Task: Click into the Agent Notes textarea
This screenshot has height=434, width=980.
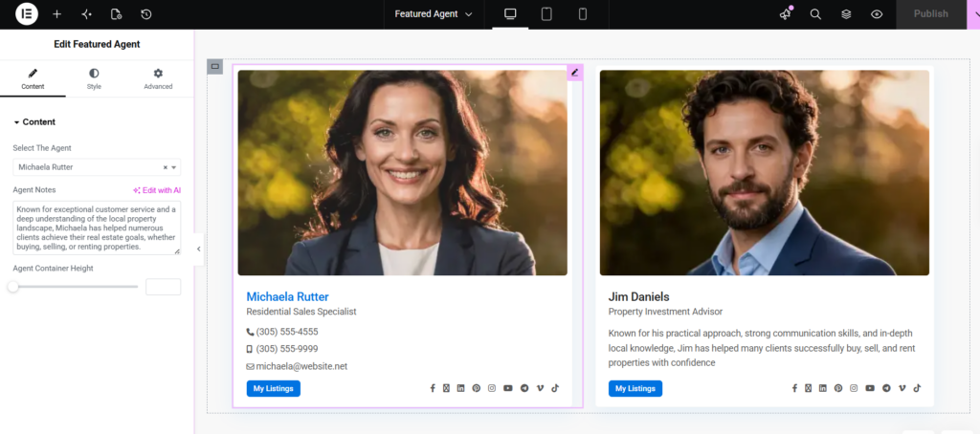Action: click(x=97, y=228)
